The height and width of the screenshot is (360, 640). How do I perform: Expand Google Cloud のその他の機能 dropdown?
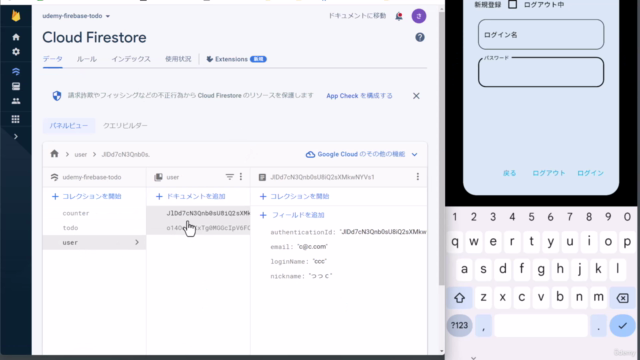[362, 154]
